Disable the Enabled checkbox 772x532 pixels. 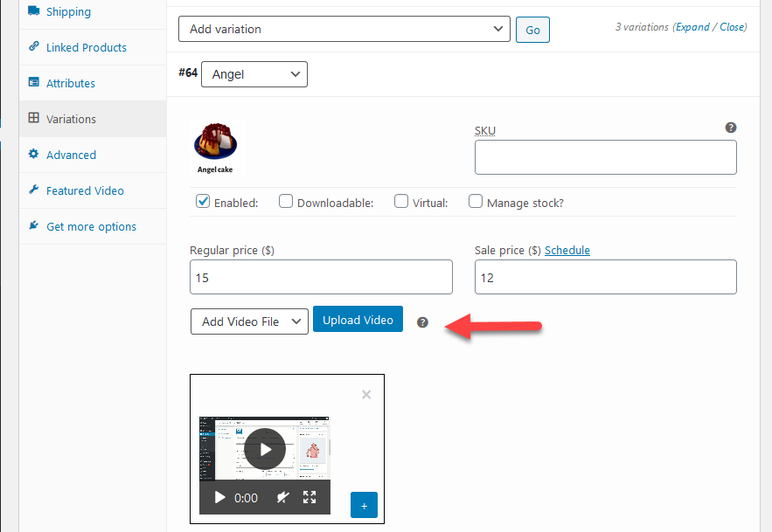202,201
